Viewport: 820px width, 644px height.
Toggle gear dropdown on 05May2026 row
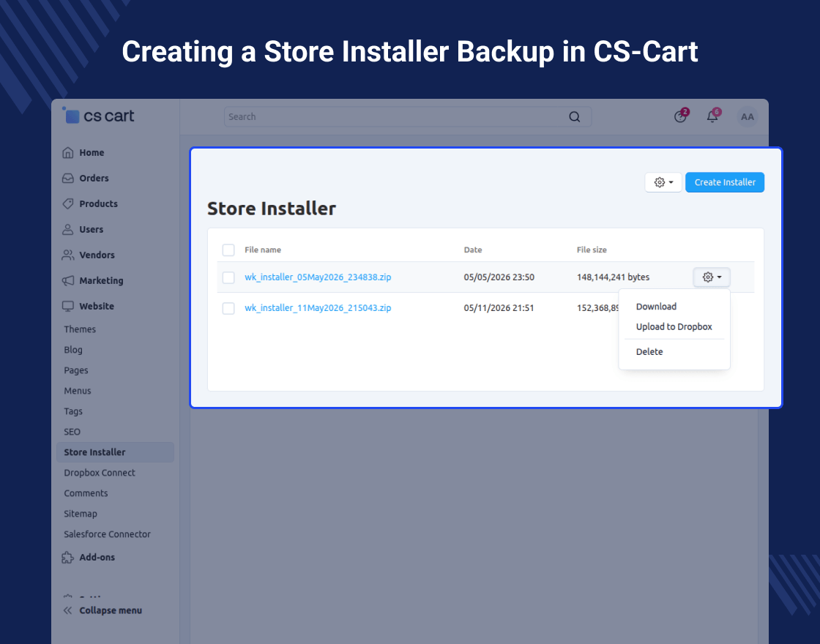click(x=712, y=277)
